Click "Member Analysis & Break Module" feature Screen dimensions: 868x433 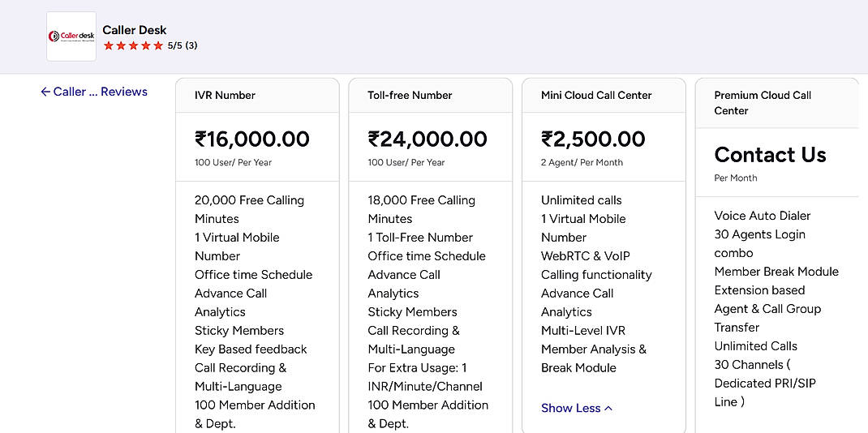(594, 358)
